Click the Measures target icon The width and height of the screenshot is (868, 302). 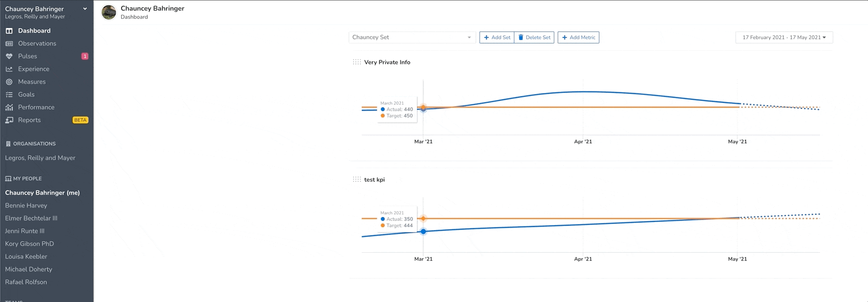click(9, 82)
